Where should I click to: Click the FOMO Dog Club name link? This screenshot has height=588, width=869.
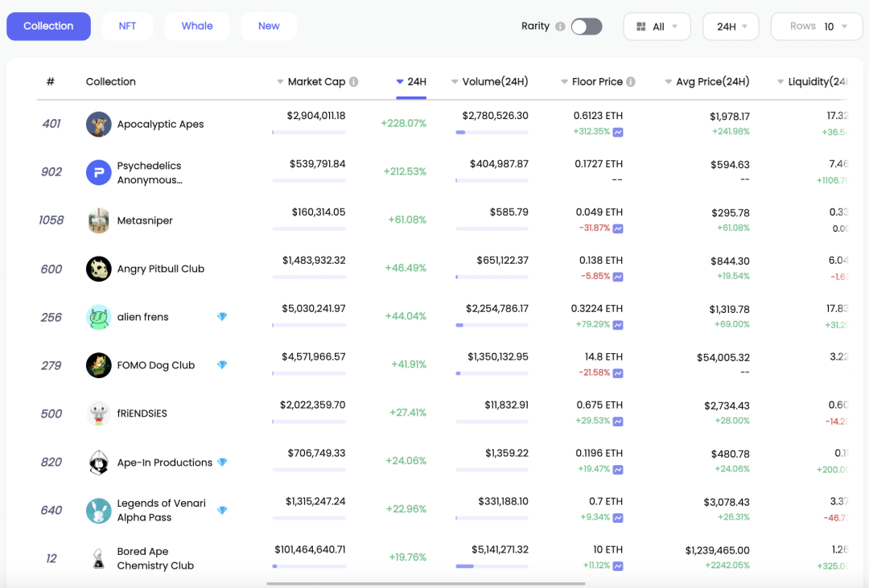point(156,365)
